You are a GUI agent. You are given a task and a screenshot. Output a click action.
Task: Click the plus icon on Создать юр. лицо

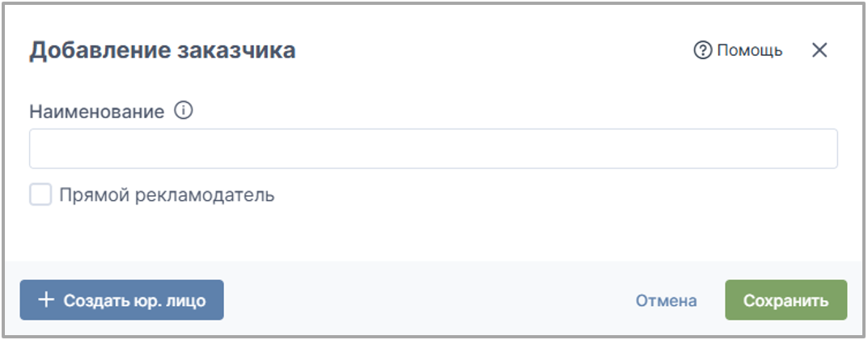[x=46, y=300]
